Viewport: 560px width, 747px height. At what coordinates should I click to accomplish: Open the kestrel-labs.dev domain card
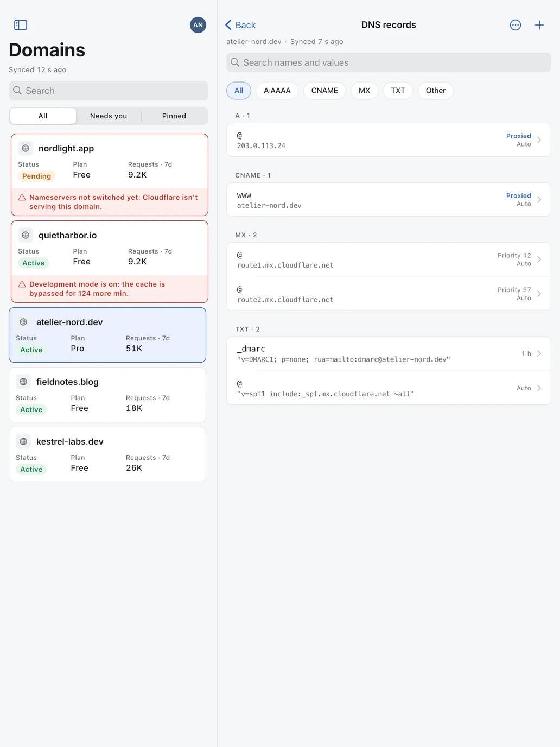click(107, 454)
